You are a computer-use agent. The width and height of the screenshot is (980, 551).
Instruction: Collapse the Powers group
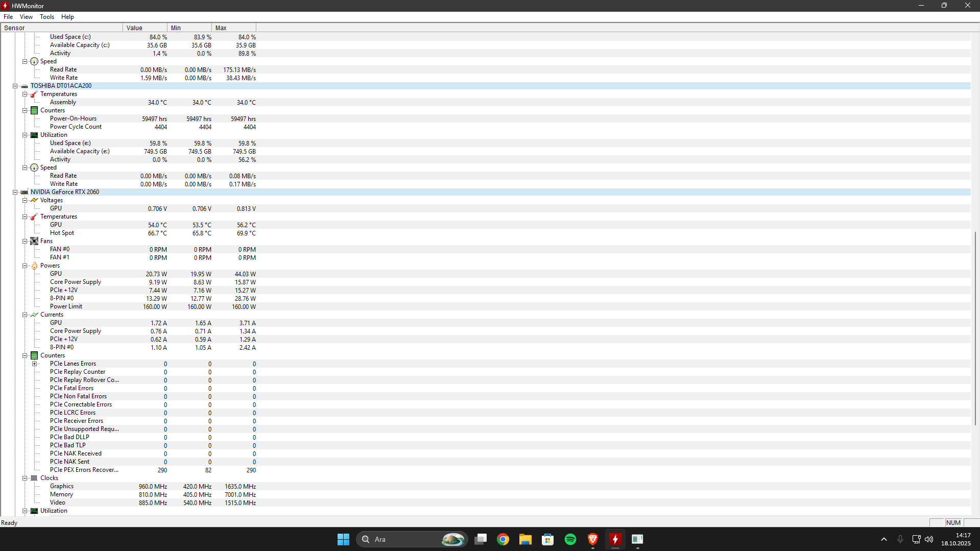click(25, 266)
